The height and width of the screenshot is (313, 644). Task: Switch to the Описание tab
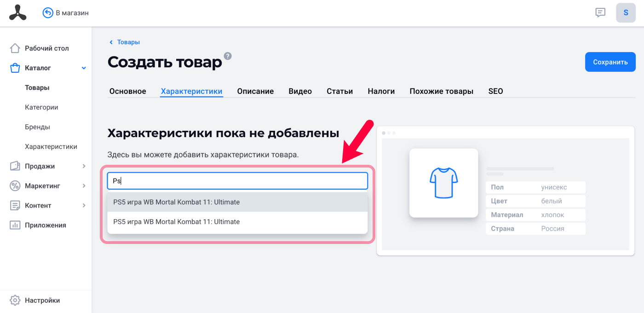(x=255, y=91)
